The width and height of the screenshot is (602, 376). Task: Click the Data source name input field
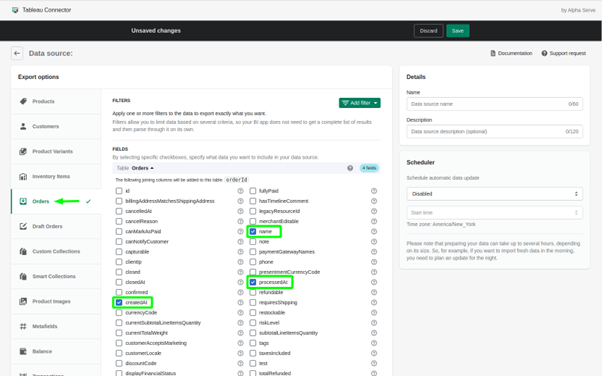[494, 104]
